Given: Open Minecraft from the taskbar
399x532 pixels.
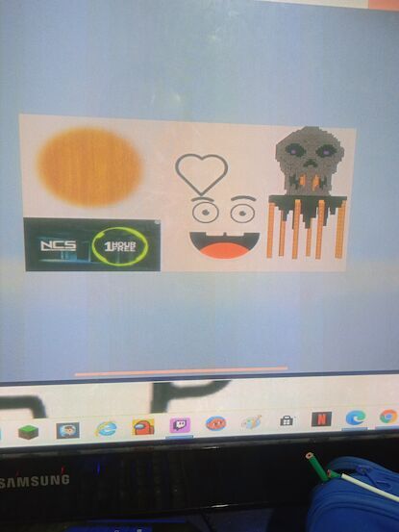Looking at the screenshot, I should [x=28, y=432].
